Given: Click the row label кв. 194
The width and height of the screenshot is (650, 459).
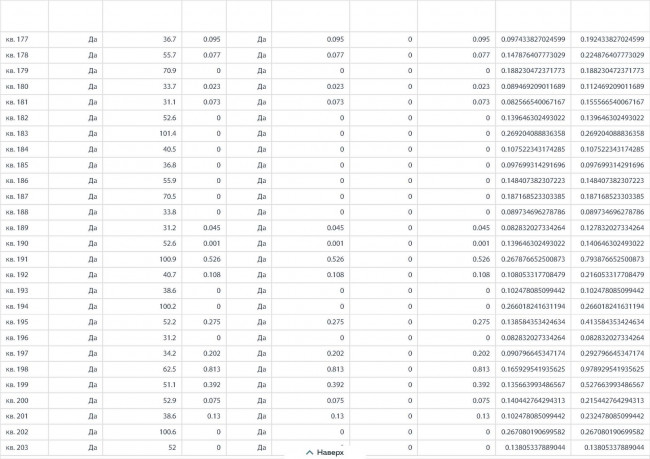Looking at the screenshot, I should point(17,306).
